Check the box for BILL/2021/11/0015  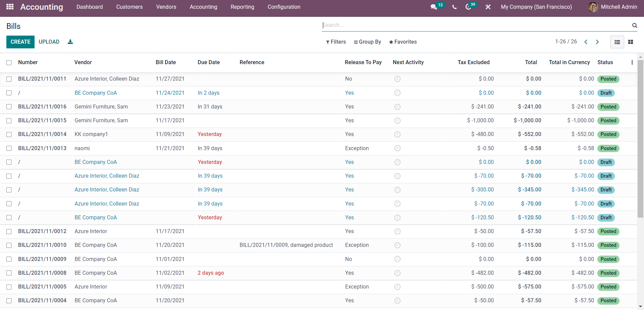pyautogui.click(x=9, y=121)
